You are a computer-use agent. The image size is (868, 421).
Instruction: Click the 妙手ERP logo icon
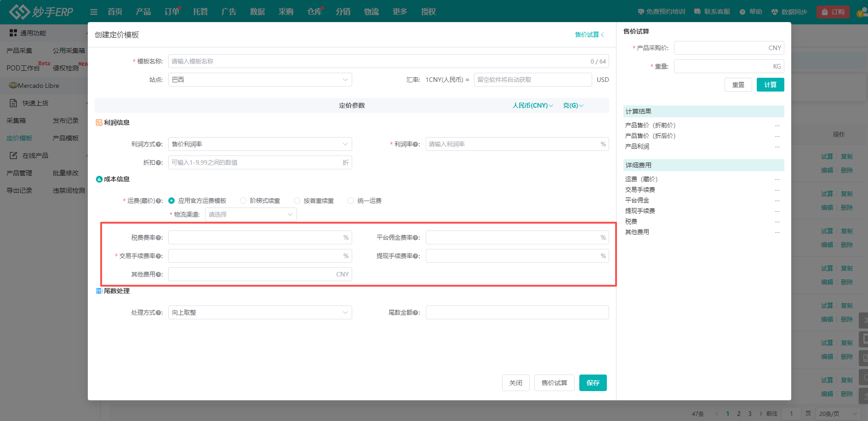point(19,12)
